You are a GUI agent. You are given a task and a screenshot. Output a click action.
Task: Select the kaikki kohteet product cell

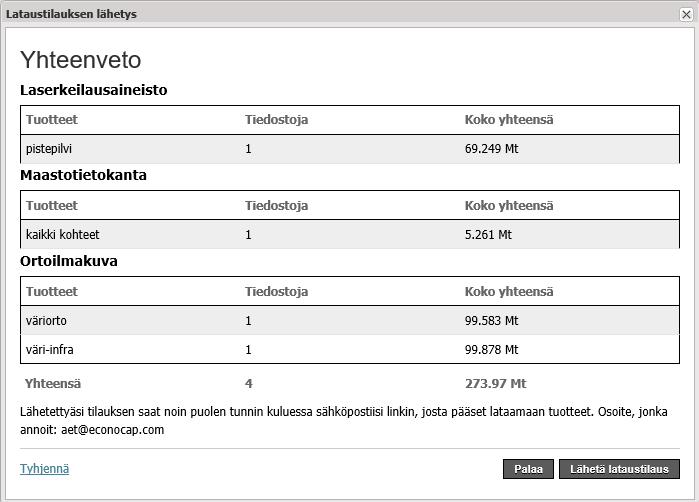point(62,235)
